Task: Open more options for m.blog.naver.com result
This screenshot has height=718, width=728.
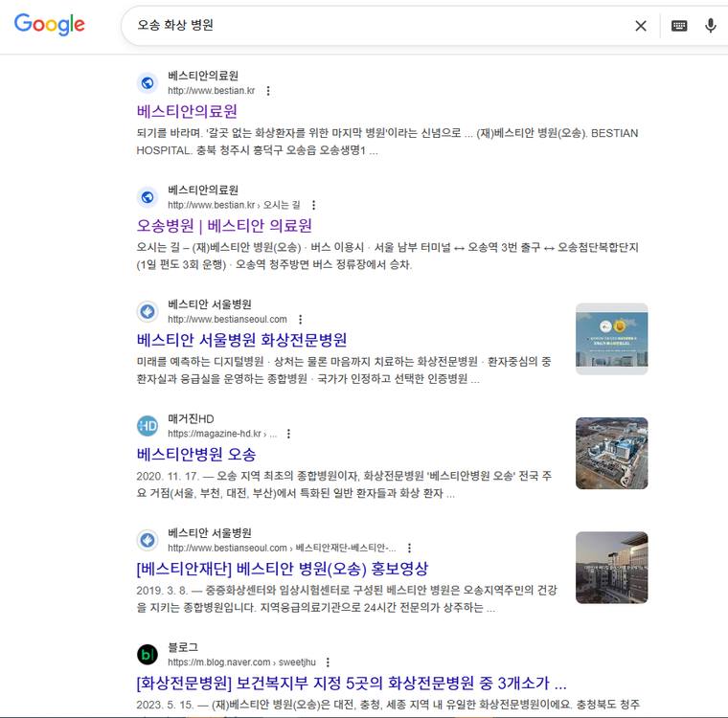Action: (x=328, y=662)
